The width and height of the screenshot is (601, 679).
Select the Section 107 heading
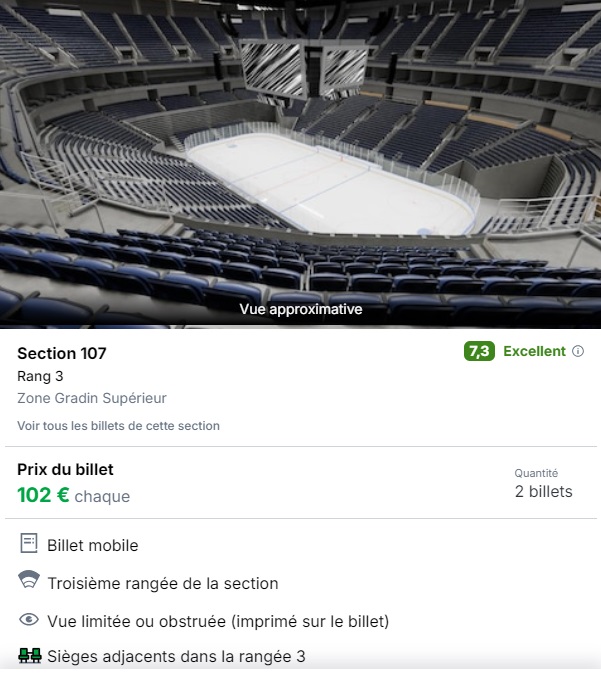pos(62,353)
